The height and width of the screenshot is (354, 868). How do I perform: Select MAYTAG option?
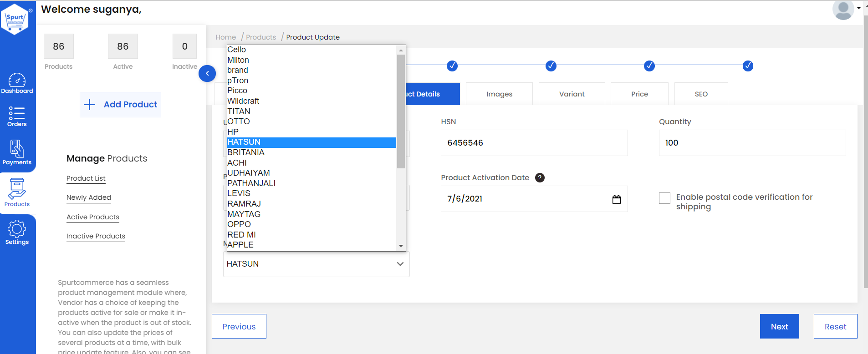pos(311,214)
